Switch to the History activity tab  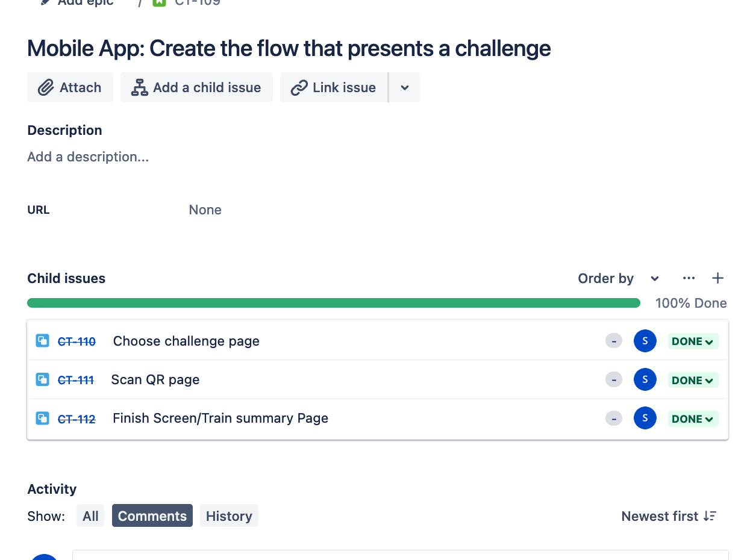click(x=229, y=516)
